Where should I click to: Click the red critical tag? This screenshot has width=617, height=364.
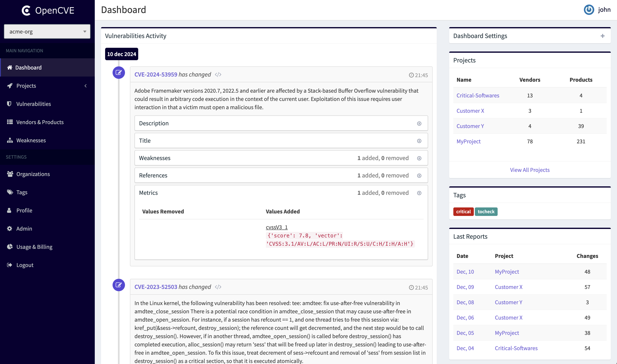(x=463, y=211)
